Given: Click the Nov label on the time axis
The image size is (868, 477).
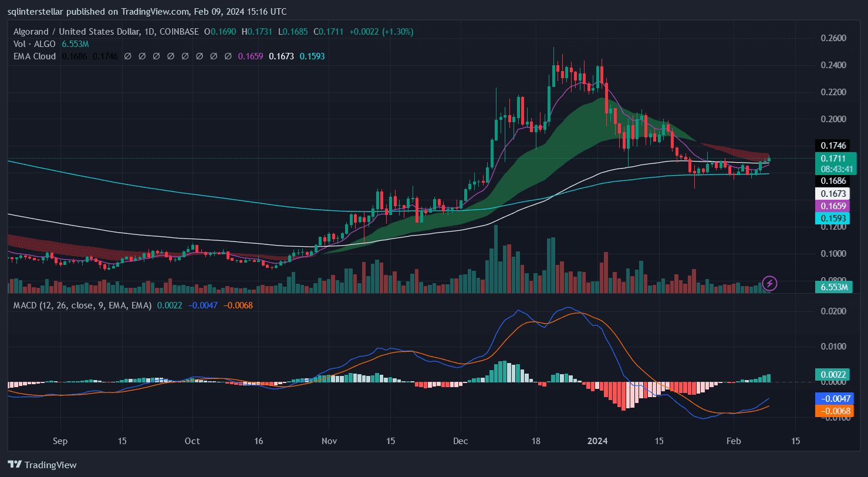Looking at the screenshot, I should (329, 441).
